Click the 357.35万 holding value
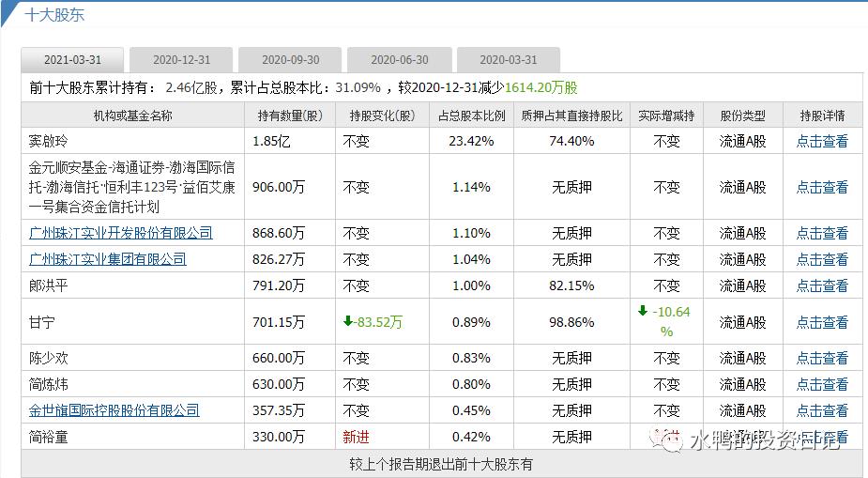 pyautogui.click(x=279, y=410)
